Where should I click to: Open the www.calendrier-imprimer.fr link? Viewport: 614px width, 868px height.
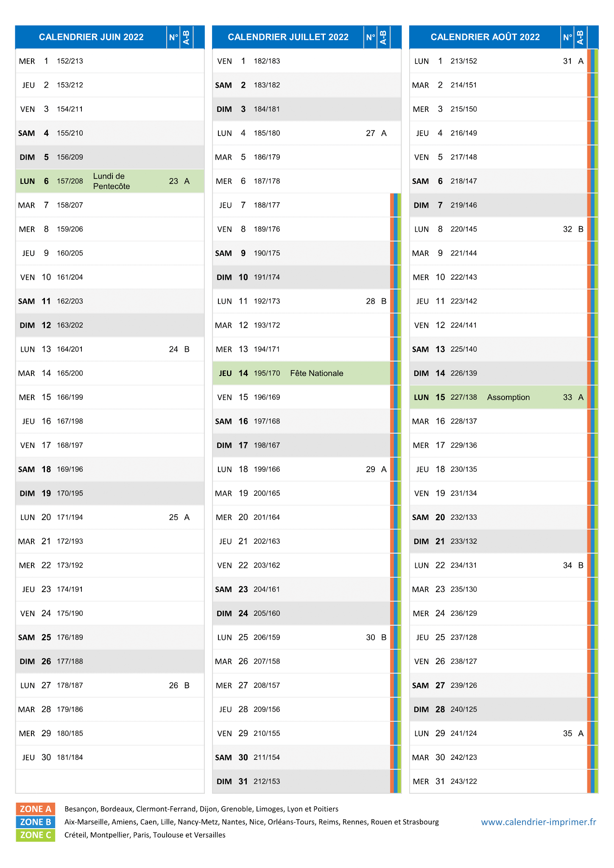click(539, 822)
